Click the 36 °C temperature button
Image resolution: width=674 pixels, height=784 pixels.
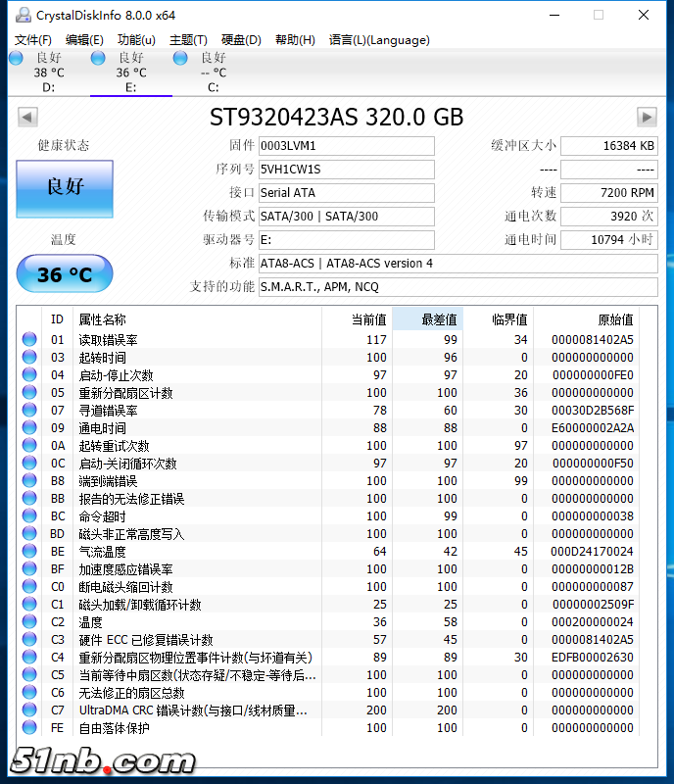(65, 274)
